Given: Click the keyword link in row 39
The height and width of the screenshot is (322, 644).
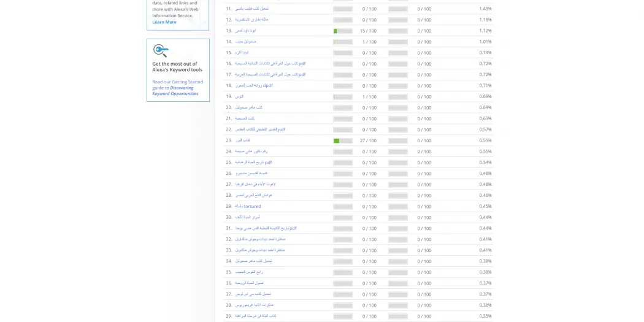Looking at the screenshot, I should 255,316.
